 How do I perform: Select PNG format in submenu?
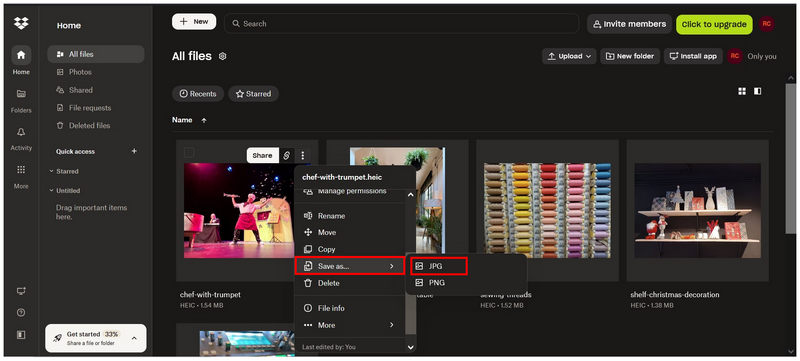click(x=466, y=282)
